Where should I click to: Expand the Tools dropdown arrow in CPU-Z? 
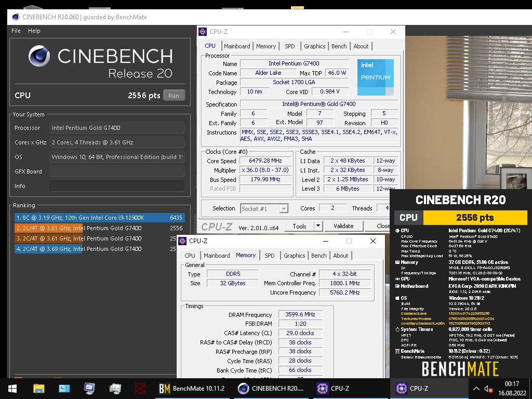(x=318, y=226)
